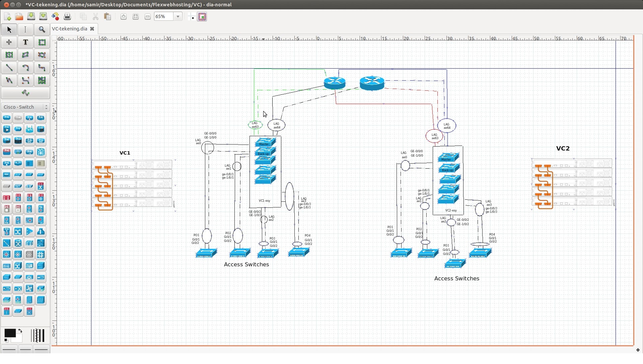Select the Ellipse shape tool
643x364 pixels.
(9, 55)
